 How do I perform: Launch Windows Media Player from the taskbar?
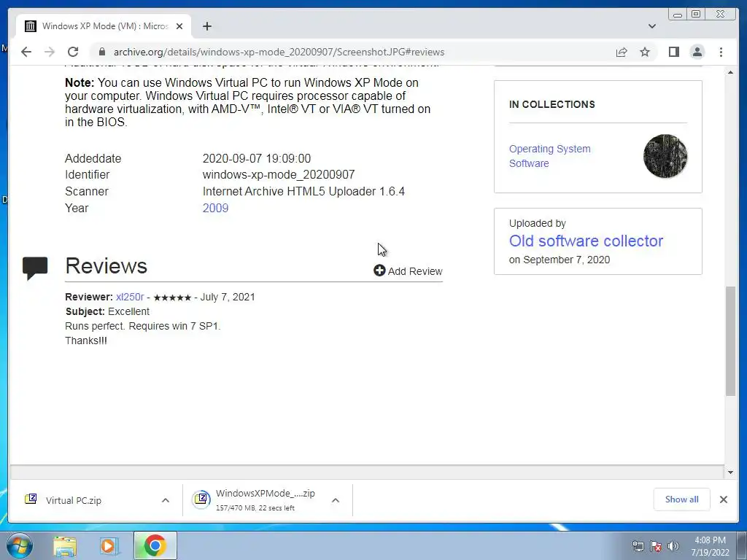pyautogui.click(x=109, y=546)
